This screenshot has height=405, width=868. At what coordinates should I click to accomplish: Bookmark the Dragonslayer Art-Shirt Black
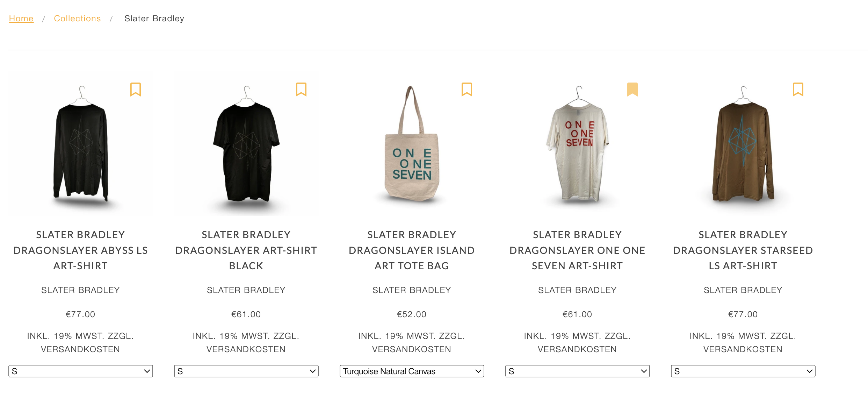pos(301,89)
